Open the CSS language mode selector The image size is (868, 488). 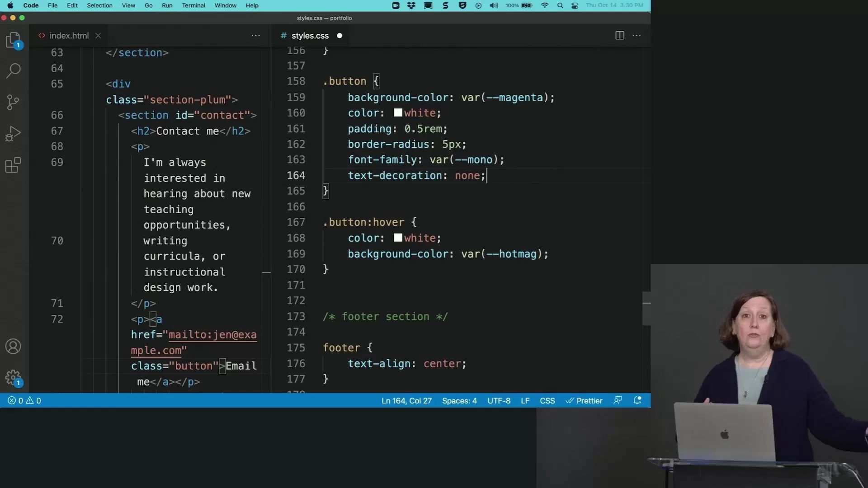[x=547, y=401]
